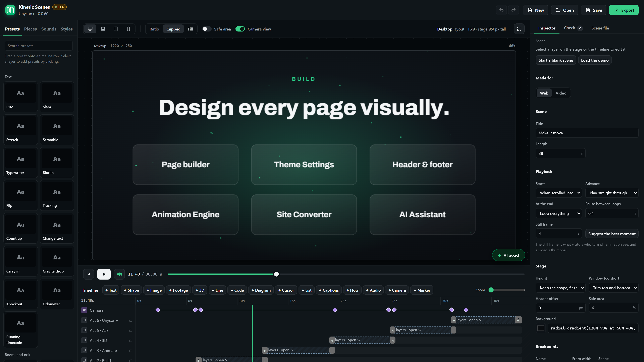The width and height of the screenshot is (644, 362).
Task: Choose the Web made-for option
Action: tap(544, 93)
